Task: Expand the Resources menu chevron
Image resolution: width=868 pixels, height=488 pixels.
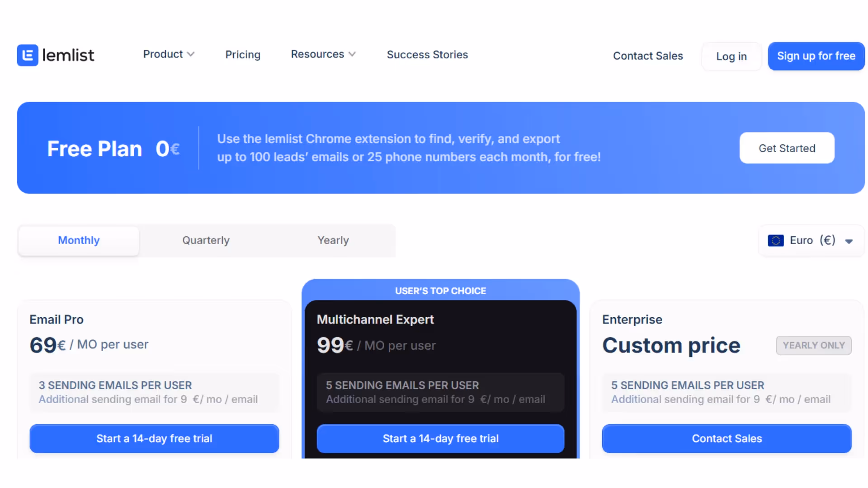Action: 352,54
